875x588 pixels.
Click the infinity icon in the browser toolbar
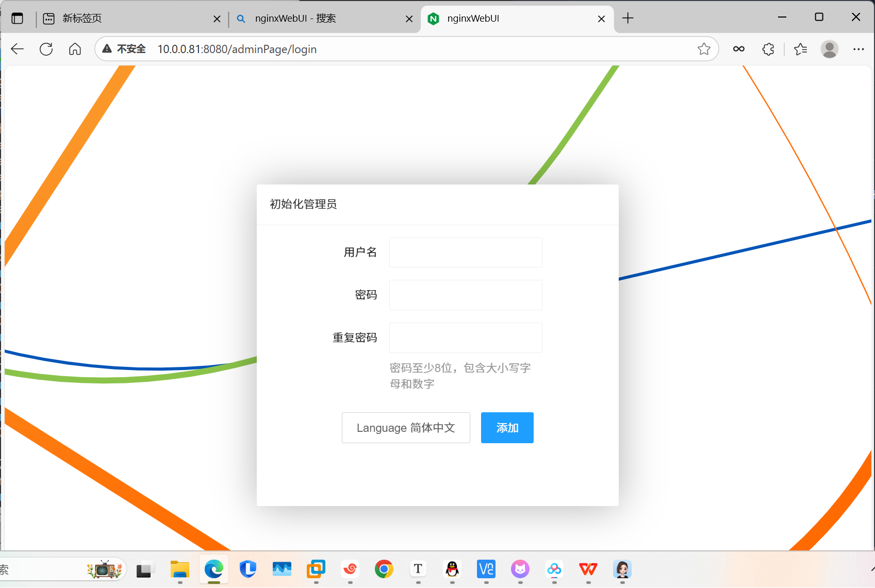click(739, 49)
